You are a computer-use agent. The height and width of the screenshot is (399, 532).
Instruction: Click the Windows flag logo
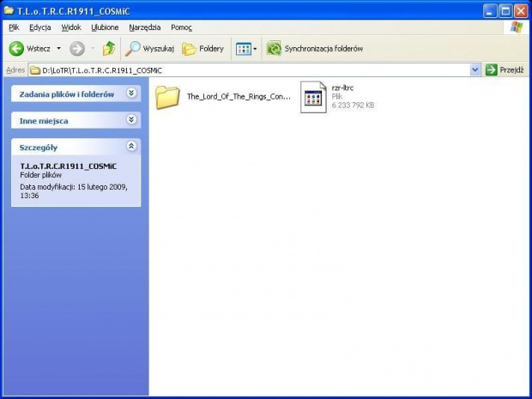517,27
